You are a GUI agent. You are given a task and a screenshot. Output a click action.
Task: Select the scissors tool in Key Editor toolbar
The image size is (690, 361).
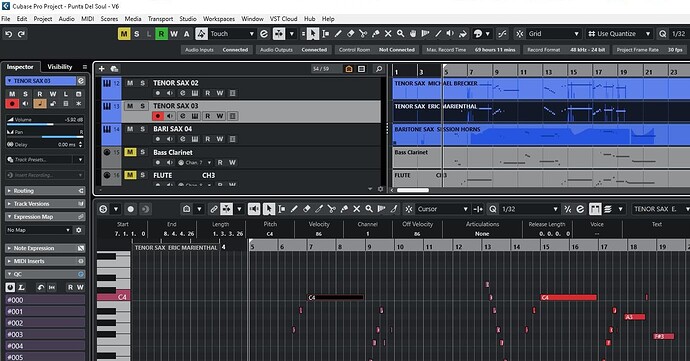pyautogui.click(x=332, y=209)
